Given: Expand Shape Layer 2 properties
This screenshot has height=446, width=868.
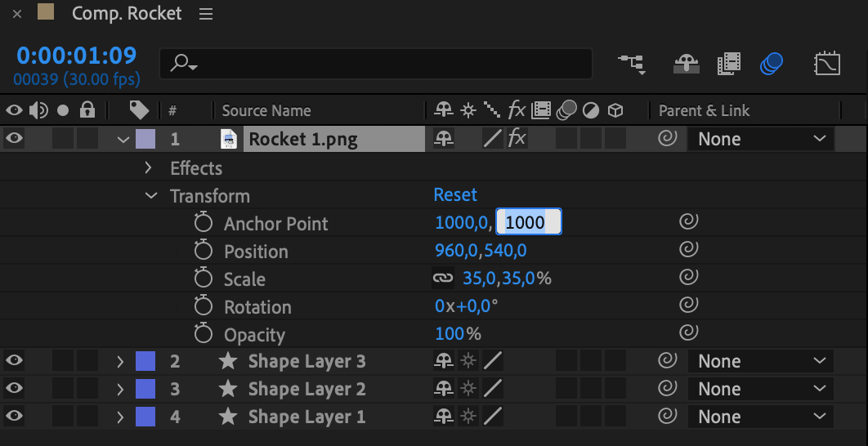Looking at the screenshot, I should 120,389.
